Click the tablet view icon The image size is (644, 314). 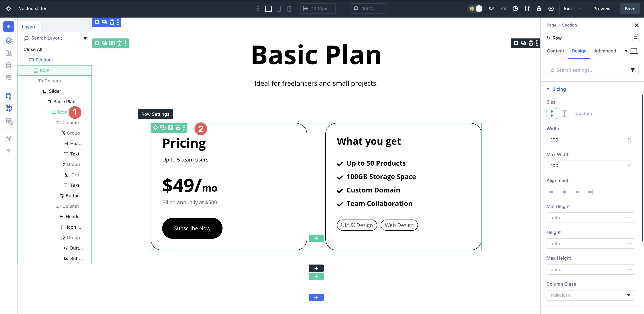[279, 9]
